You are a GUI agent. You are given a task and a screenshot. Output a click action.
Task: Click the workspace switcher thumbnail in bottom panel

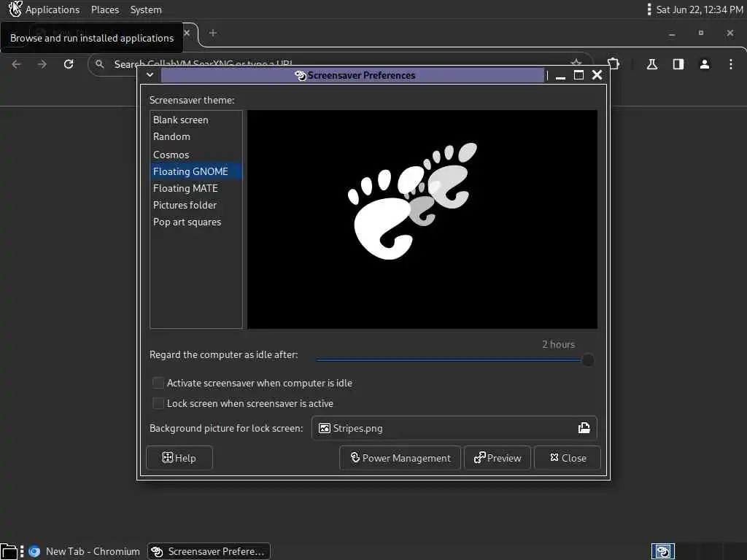(663, 551)
